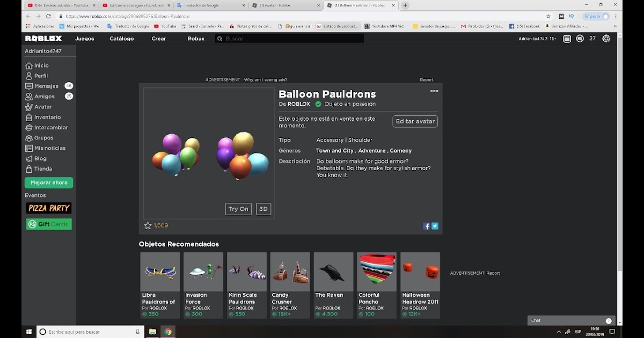Open the Robux header menu
The width and height of the screenshot is (644, 338).
click(196, 39)
